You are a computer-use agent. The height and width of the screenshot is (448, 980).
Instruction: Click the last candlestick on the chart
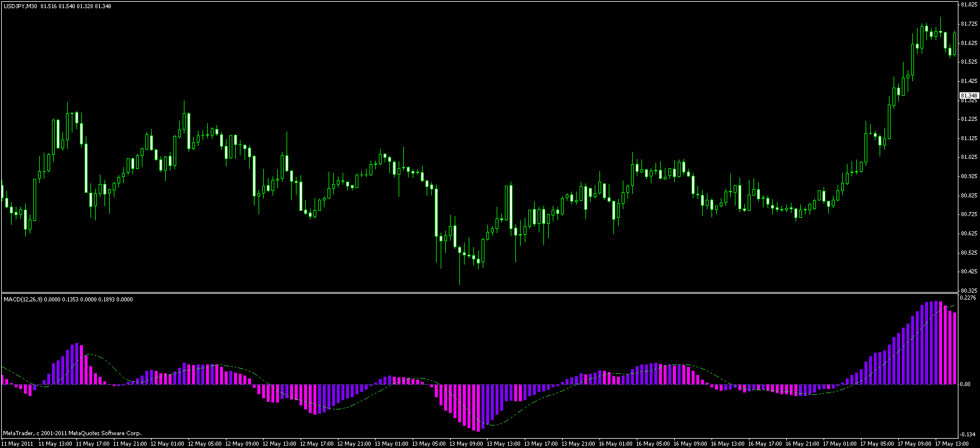tap(955, 44)
